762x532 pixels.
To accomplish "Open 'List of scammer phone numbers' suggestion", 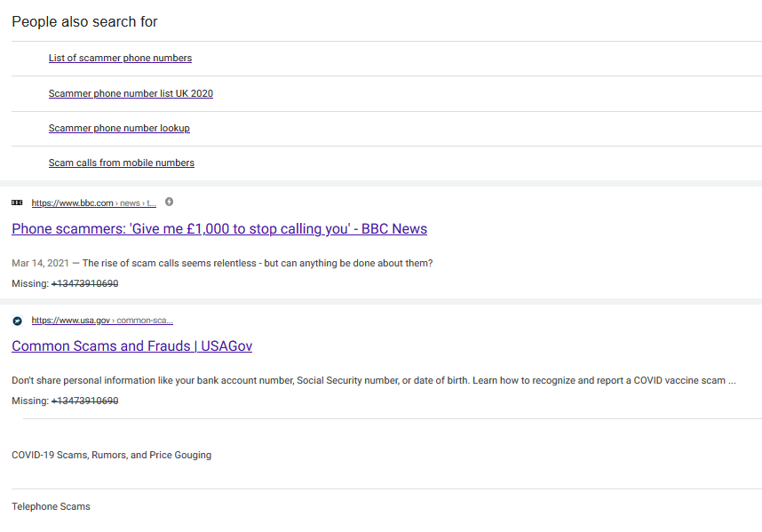I will pyautogui.click(x=120, y=58).
